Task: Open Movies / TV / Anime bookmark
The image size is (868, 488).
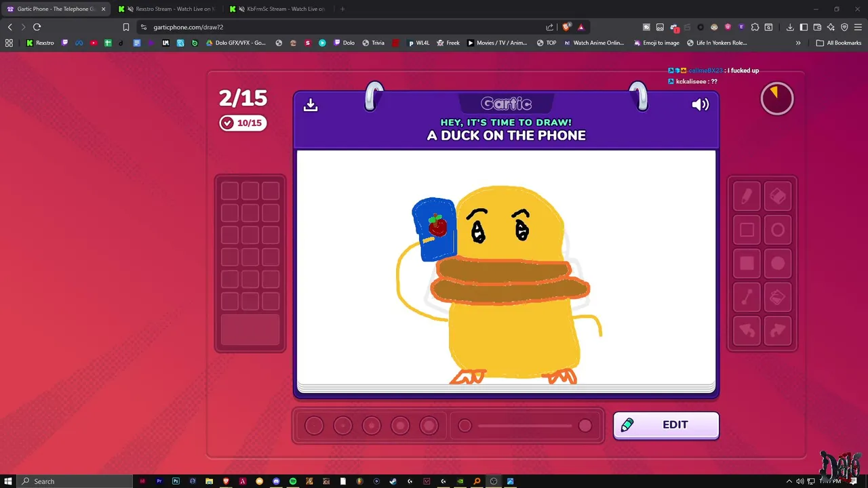Action: [497, 43]
